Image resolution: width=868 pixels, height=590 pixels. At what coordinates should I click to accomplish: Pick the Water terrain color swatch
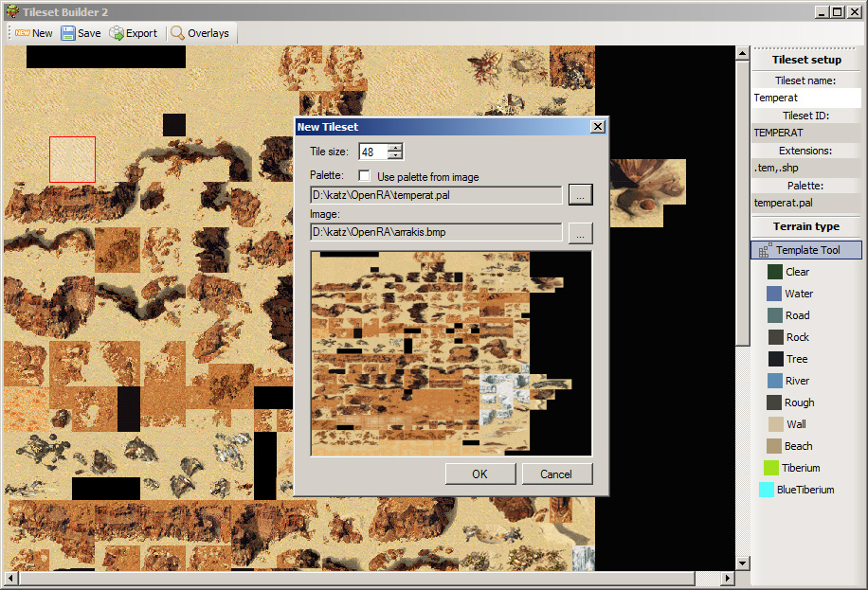[x=774, y=294]
